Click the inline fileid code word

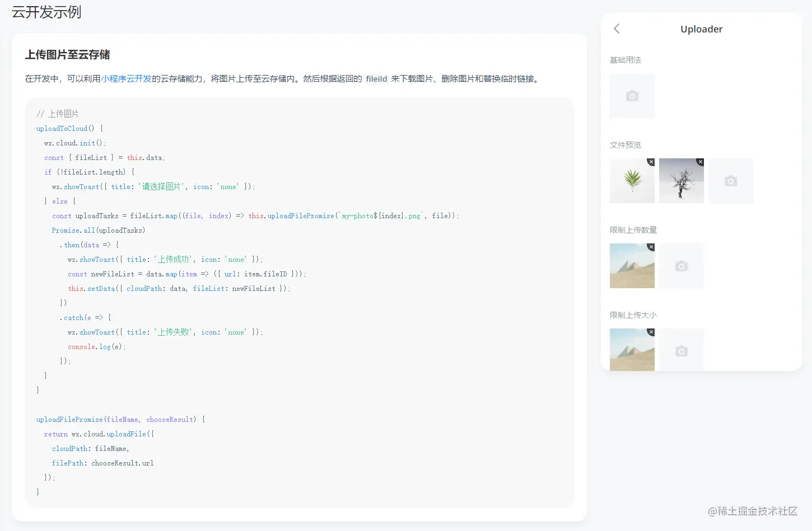point(376,79)
